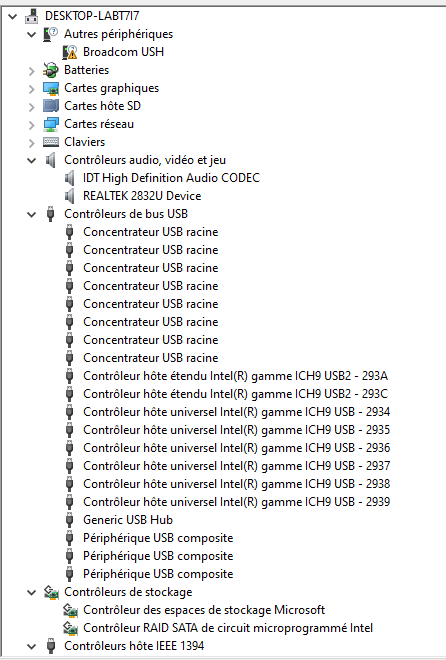
Task: Collapse the Autres périphériques category
Action: (x=32, y=35)
